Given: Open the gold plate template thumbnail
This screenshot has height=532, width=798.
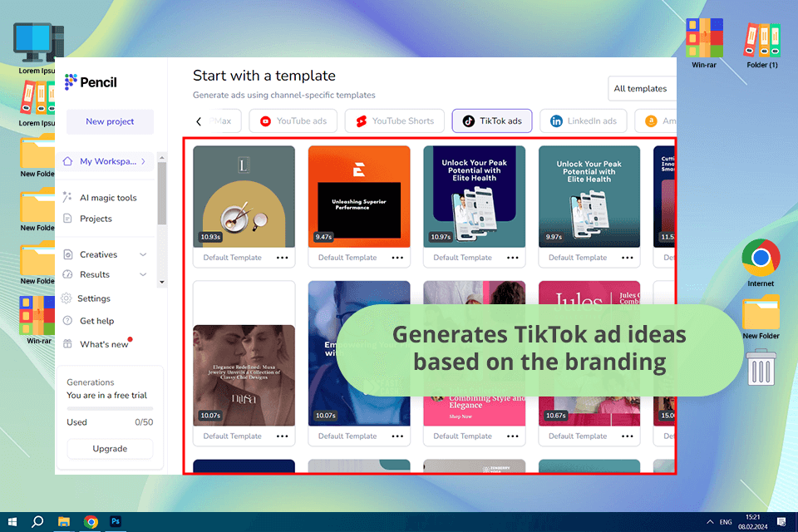Looking at the screenshot, I should [x=244, y=196].
